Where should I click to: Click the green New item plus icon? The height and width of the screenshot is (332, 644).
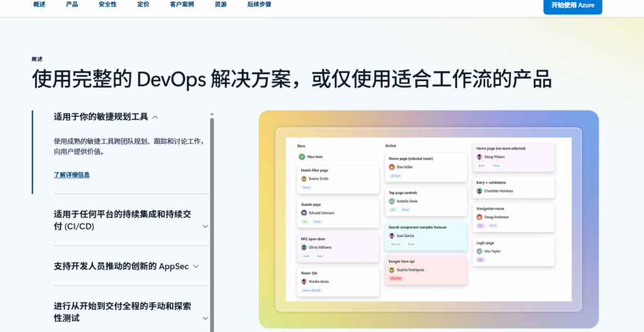pos(302,157)
